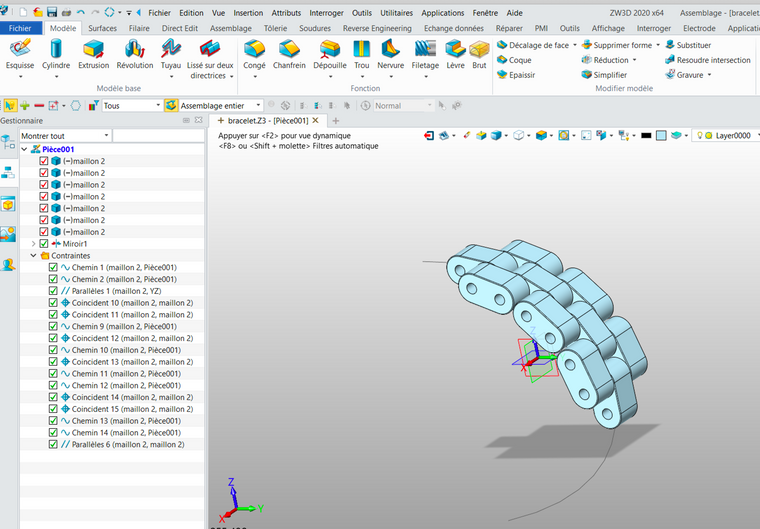Select the Trou hole tool
This screenshot has width=760, height=529.
tap(362, 53)
